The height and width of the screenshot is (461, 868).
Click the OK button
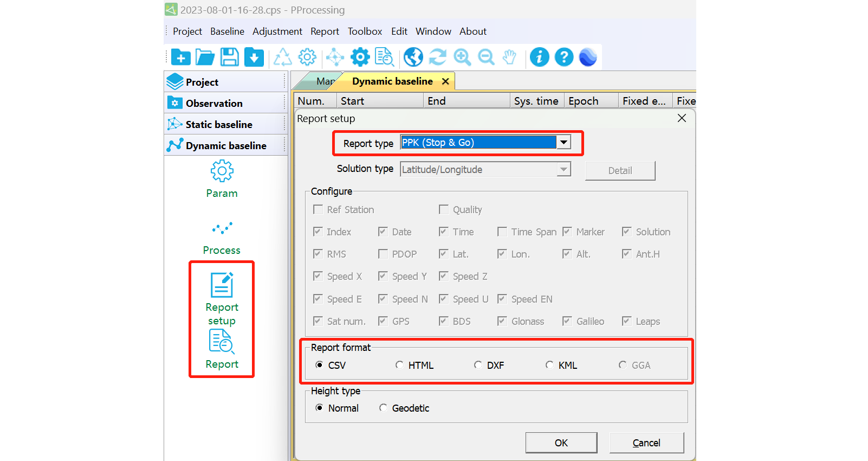click(x=561, y=443)
